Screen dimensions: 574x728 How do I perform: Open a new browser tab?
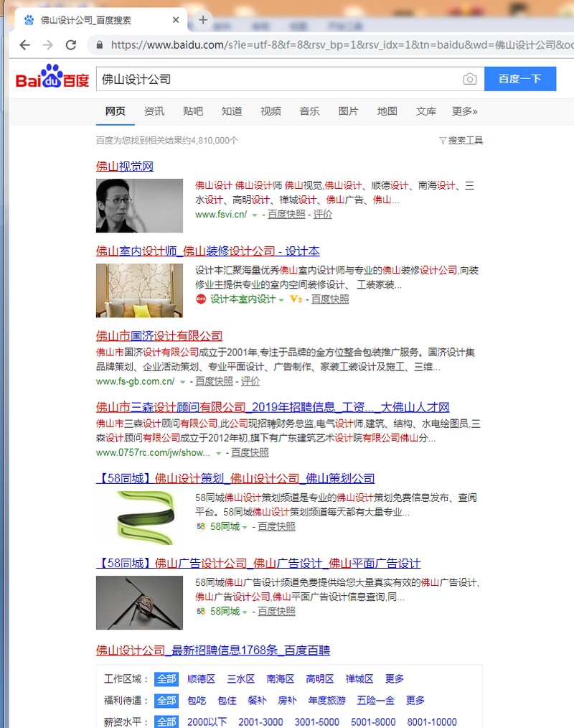pos(203,20)
